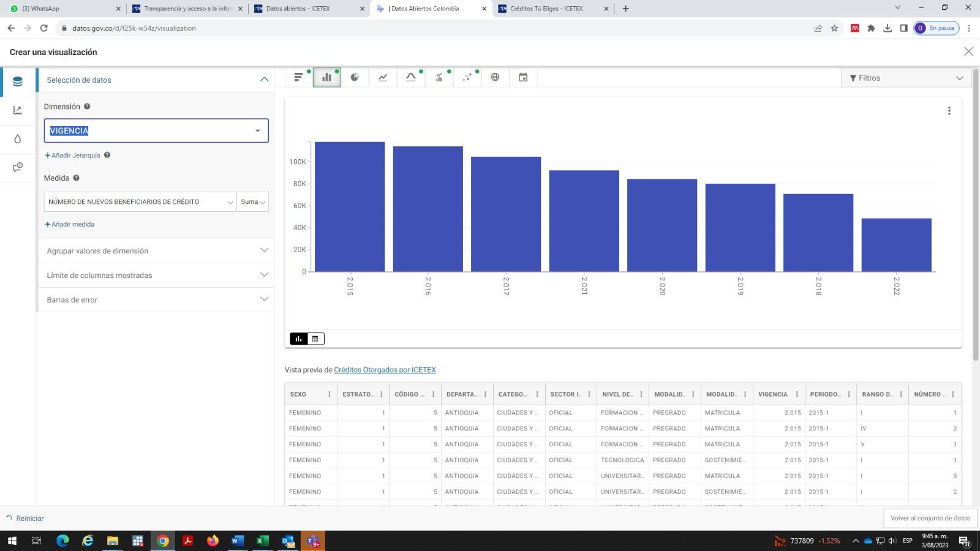The image size is (980, 551).
Task: Toggle to table view below chart
Action: tap(315, 339)
